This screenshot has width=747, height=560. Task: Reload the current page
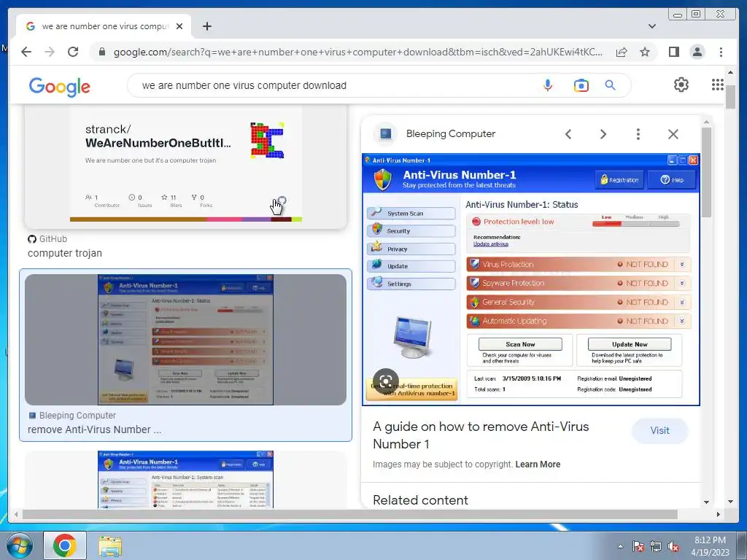tap(73, 52)
